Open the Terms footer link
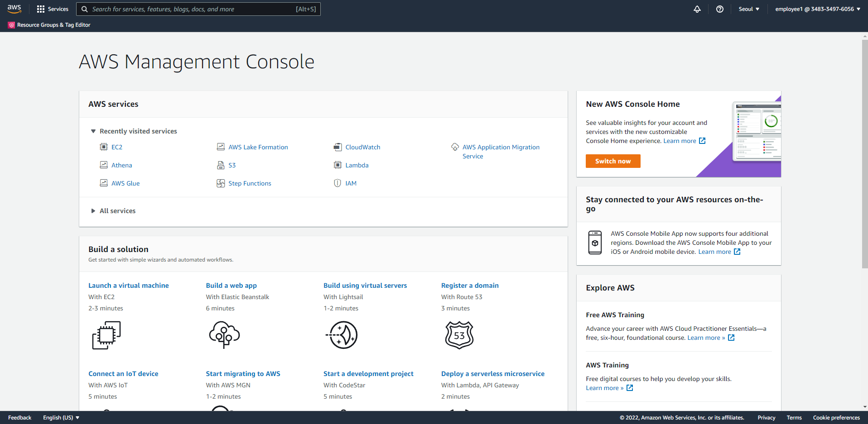This screenshot has height=424, width=868. (794, 418)
